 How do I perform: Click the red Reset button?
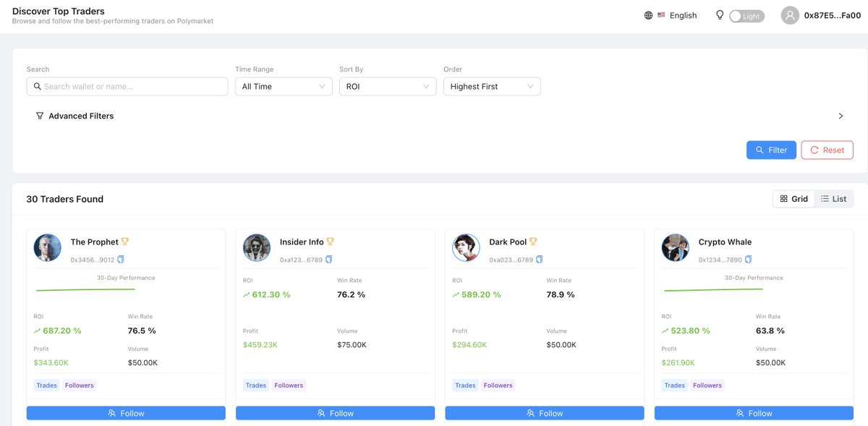[827, 150]
